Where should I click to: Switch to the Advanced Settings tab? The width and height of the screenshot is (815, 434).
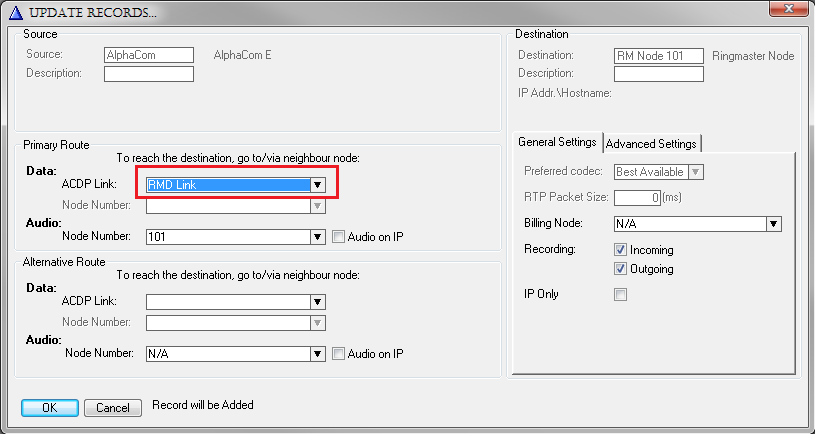651,143
